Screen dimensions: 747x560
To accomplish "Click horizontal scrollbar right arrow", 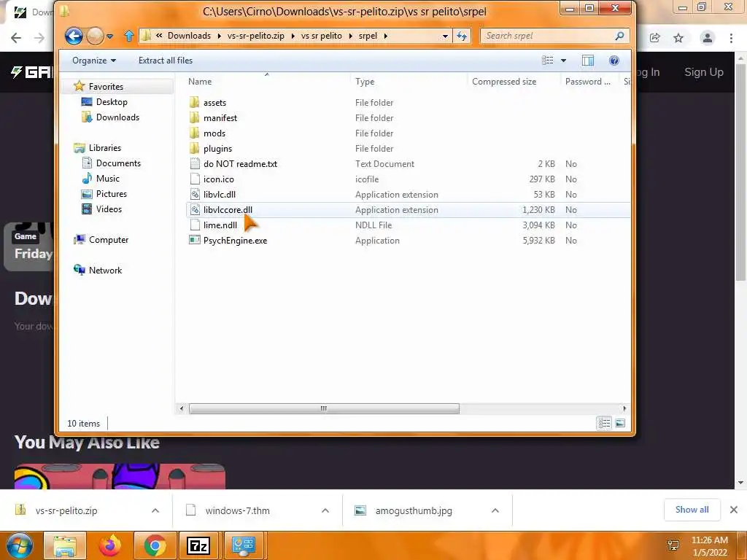I will [x=624, y=408].
